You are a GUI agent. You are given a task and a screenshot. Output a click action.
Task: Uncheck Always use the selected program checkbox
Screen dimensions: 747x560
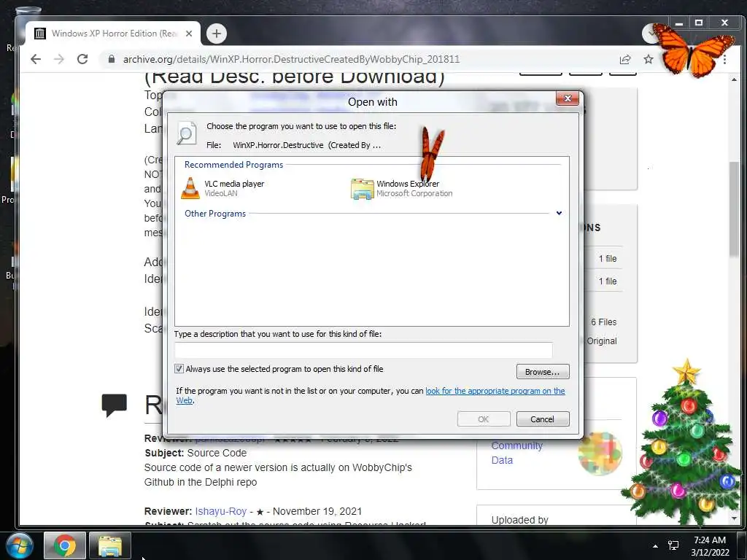[x=179, y=368]
